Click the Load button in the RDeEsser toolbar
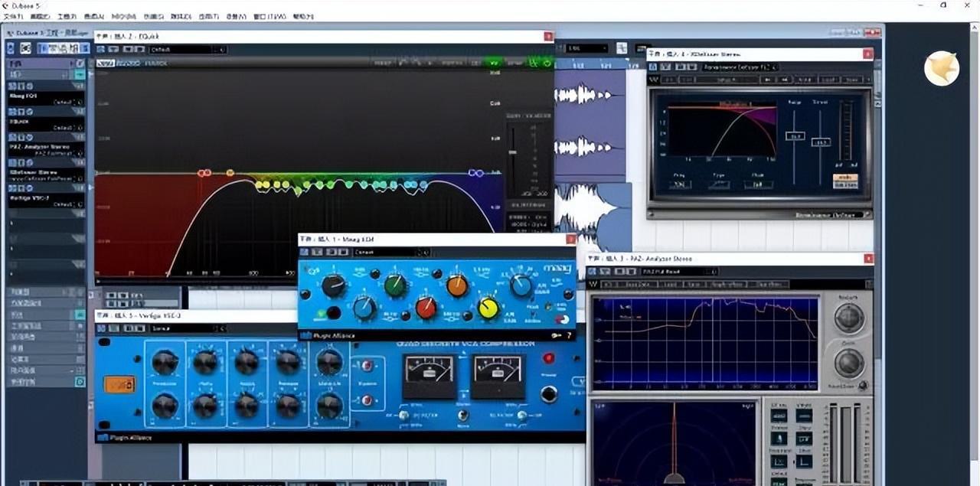Screen dimensions: 980x486 pos(828,80)
